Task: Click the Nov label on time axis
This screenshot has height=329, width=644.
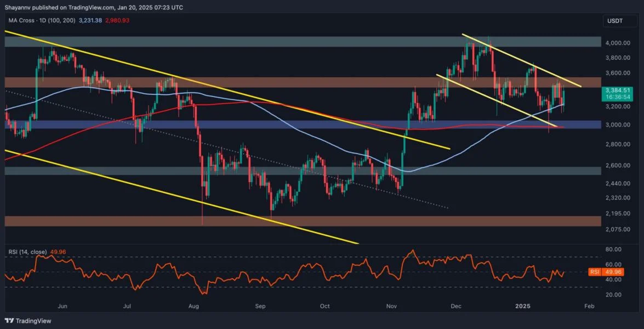Action: click(390, 306)
